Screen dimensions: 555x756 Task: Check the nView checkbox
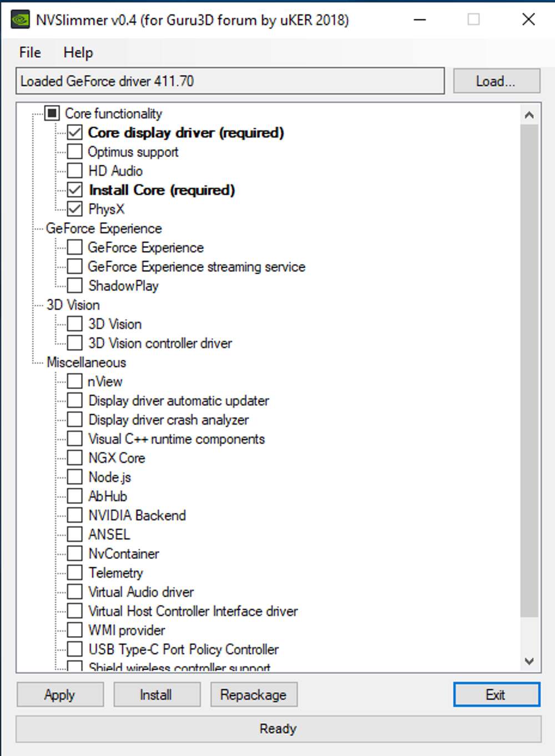pos(75,381)
